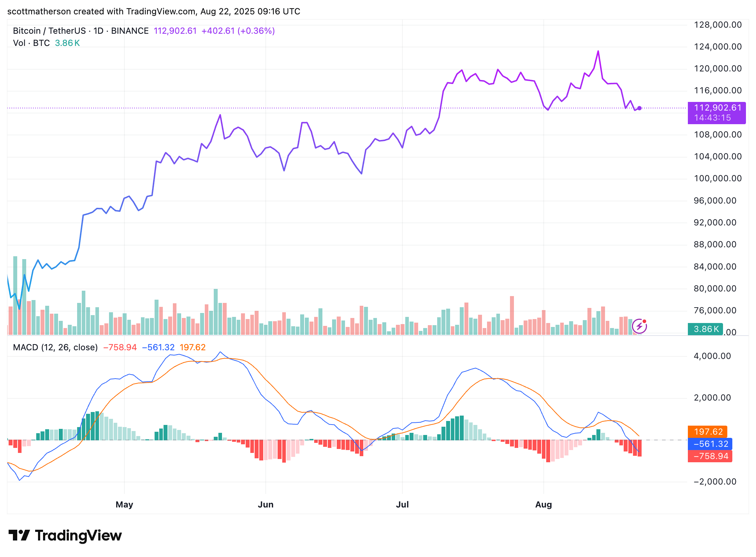Click the orange 197.62 MACD signal tag
This screenshot has width=756, height=557.
coord(708,431)
